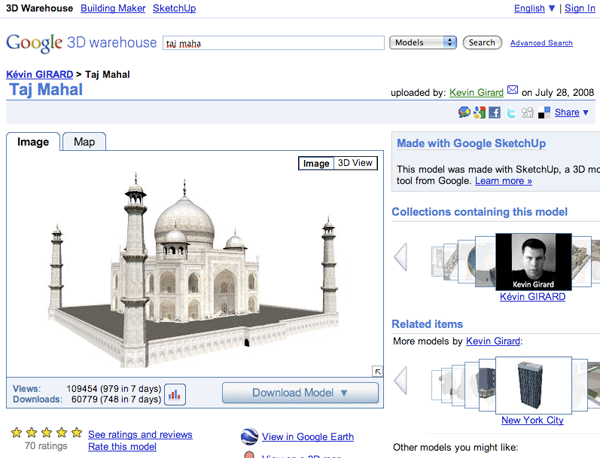Share the model on Facebook icon

click(x=494, y=112)
